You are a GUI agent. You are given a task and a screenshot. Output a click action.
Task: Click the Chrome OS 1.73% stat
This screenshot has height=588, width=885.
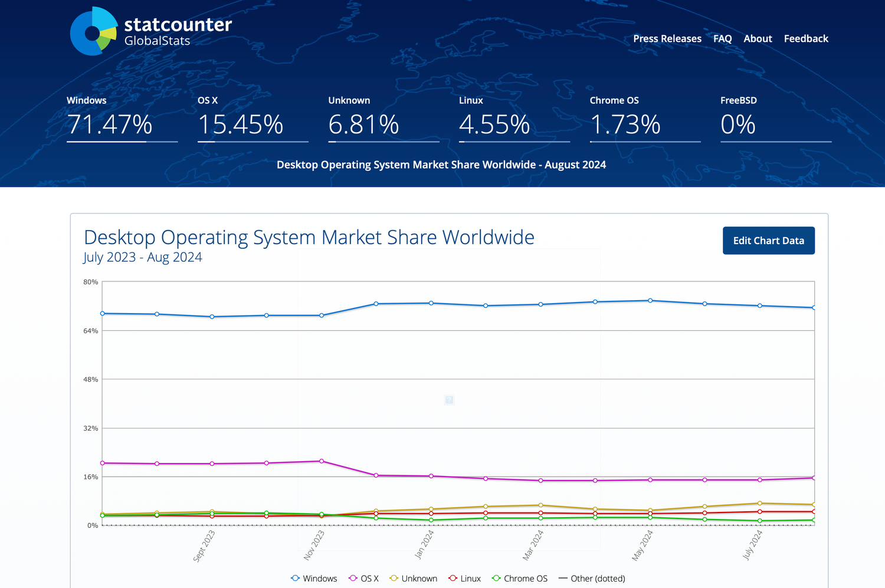coord(625,124)
